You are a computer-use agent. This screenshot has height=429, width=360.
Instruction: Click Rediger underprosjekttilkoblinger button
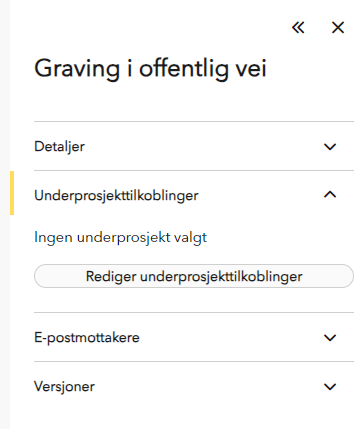click(x=194, y=276)
